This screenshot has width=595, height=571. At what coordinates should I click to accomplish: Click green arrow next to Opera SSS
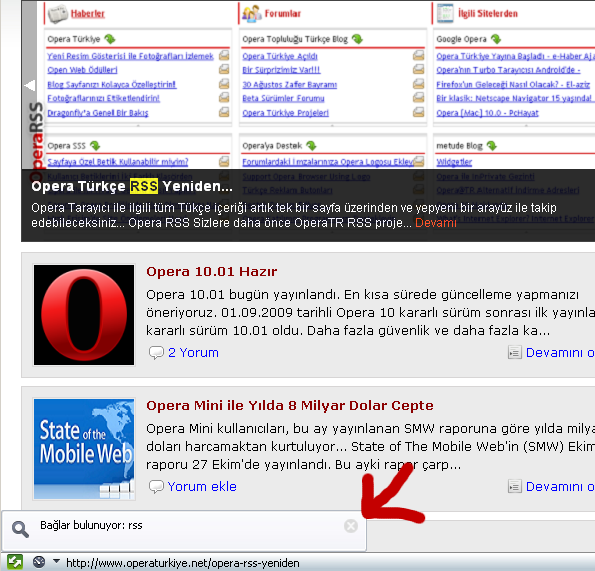click(95, 145)
